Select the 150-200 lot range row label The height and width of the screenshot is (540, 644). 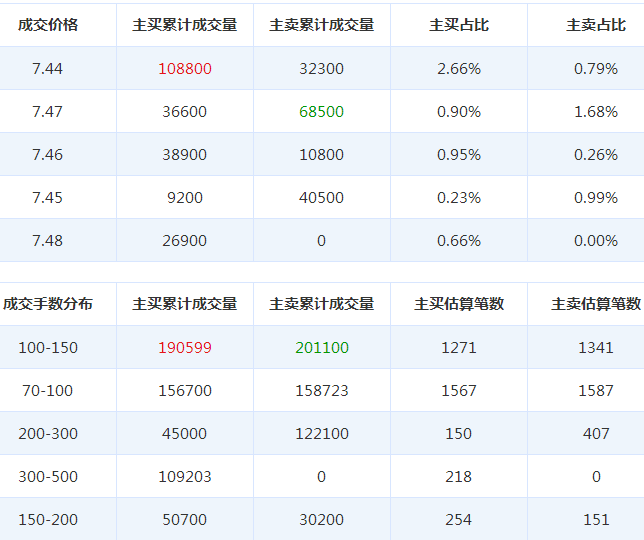coord(48,520)
